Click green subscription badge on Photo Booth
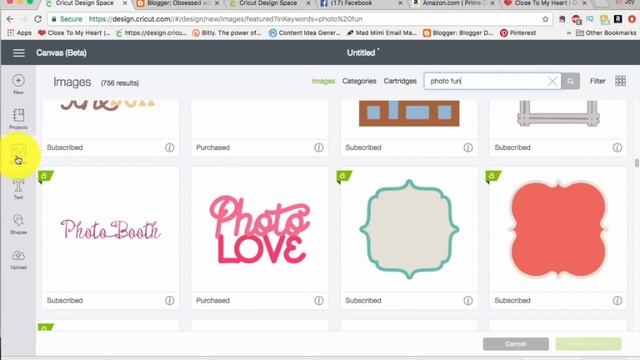The width and height of the screenshot is (640, 360). pos(45,177)
